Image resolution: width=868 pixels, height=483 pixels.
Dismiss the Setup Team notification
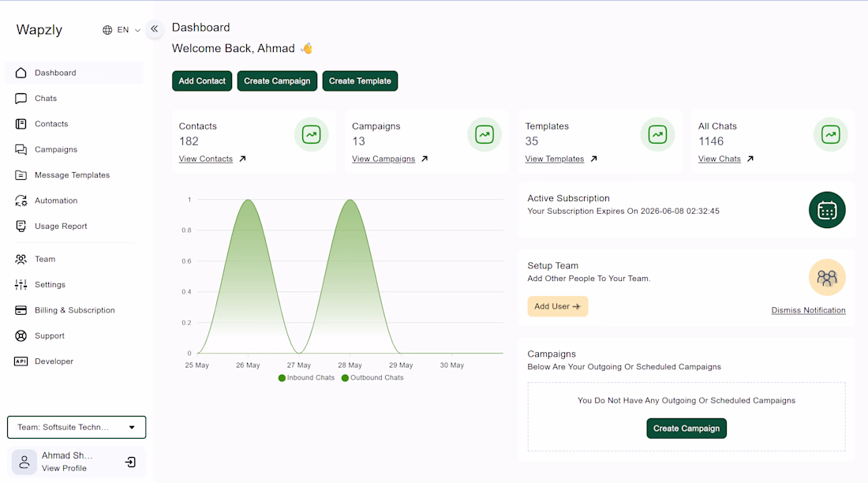pos(808,310)
